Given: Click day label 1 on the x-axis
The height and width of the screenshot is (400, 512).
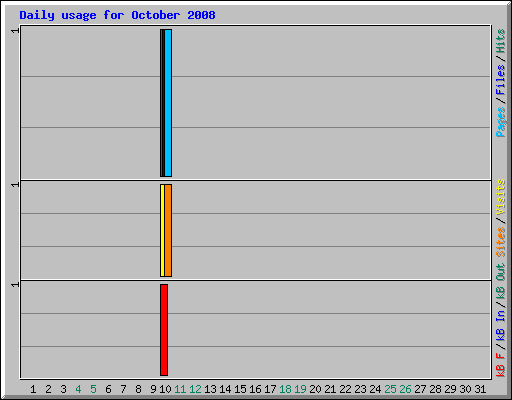Looking at the screenshot, I should click(x=33, y=389).
